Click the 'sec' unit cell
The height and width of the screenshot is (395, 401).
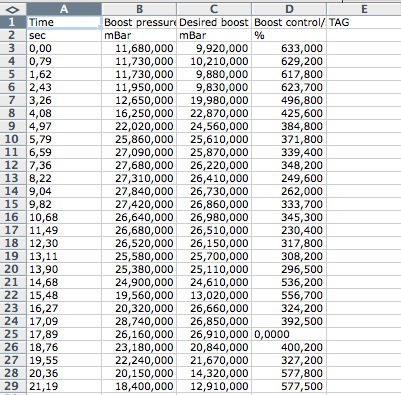coord(64,35)
